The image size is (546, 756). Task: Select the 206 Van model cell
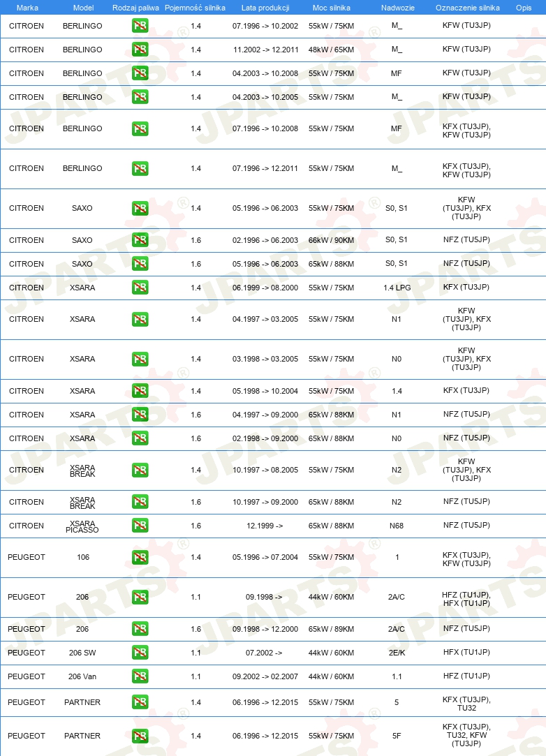[82, 676]
